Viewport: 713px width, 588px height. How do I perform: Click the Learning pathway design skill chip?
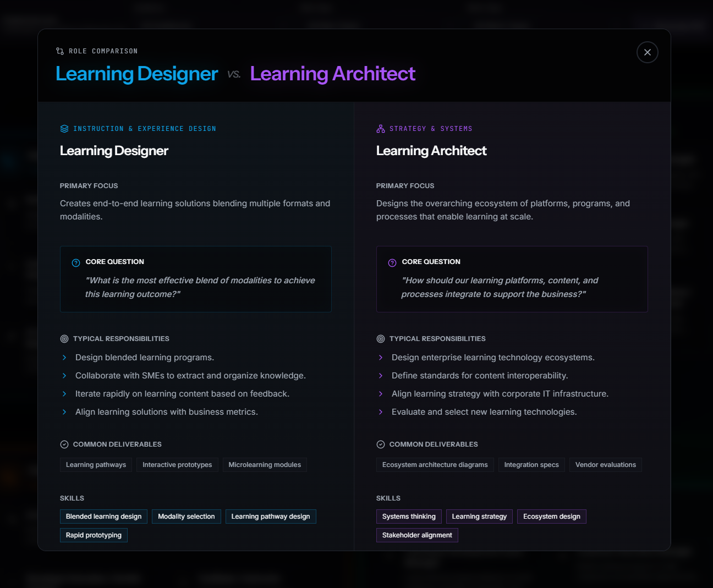pos(271,516)
